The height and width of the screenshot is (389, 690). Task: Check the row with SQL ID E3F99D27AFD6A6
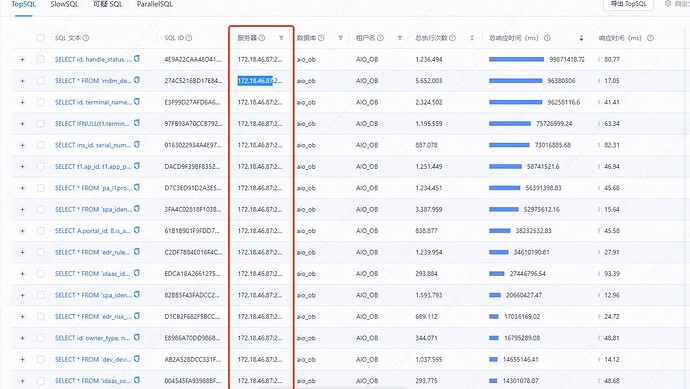pos(40,102)
